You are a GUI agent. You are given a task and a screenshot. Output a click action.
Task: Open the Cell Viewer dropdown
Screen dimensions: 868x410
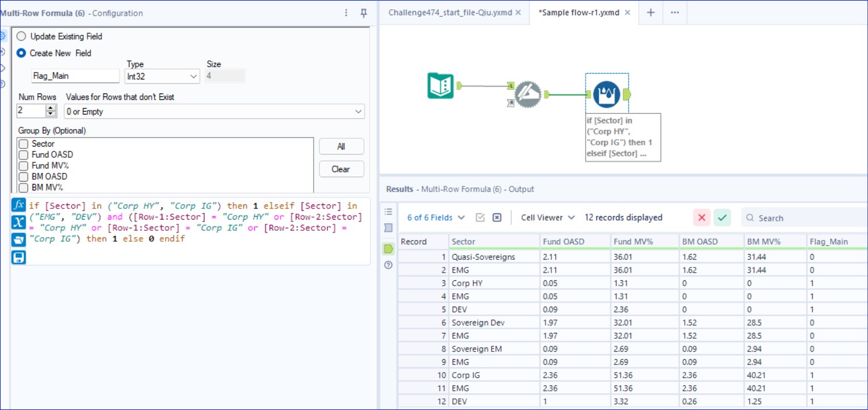[546, 217]
